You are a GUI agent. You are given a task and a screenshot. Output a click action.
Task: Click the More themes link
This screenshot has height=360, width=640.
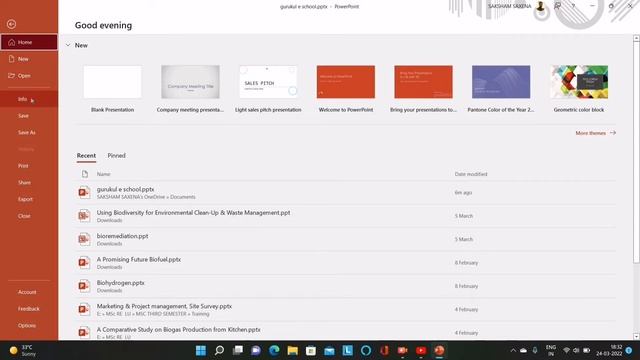[x=596, y=133]
